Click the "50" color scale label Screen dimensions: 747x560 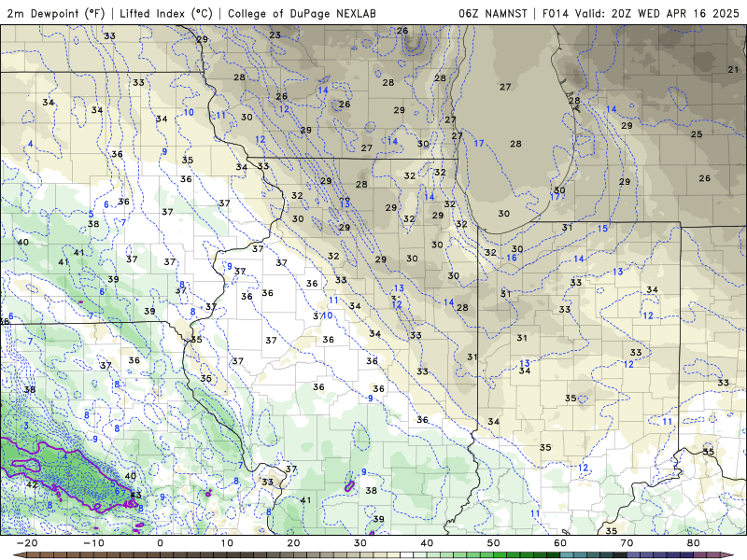tap(494, 543)
